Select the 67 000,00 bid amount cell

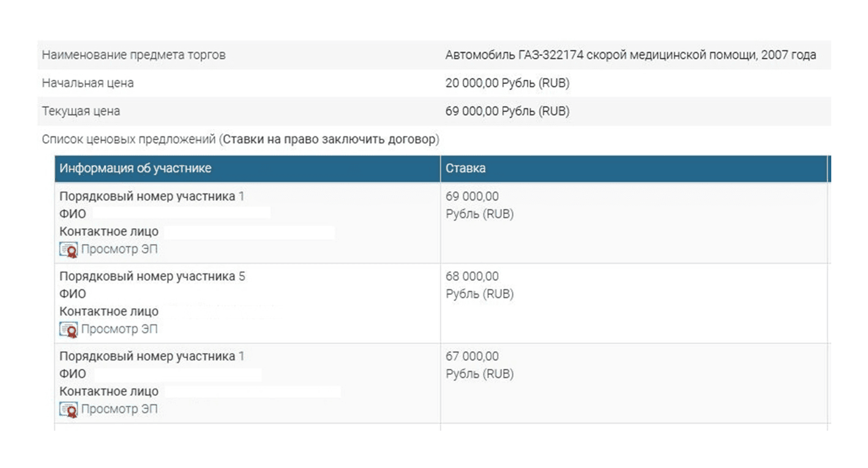pyautogui.click(x=634, y=384)
